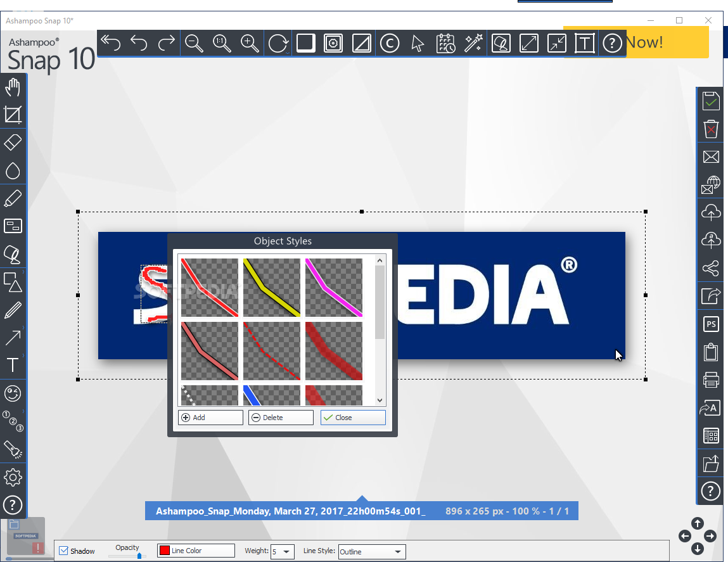Click the rotate image icon

click(278, 43)
